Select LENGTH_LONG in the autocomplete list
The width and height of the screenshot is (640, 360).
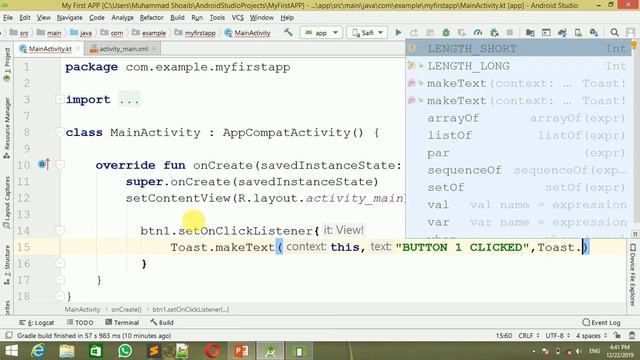click(518, 66)
